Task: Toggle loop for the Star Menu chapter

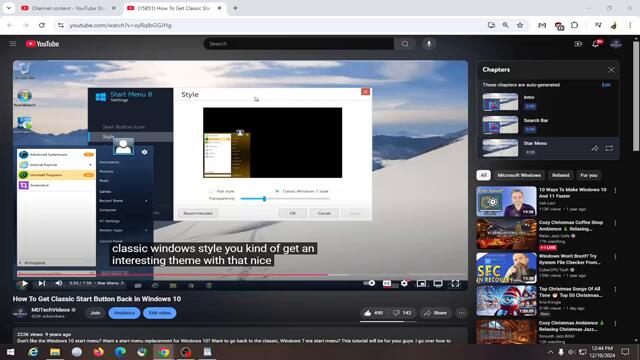Action: [609, 149]
